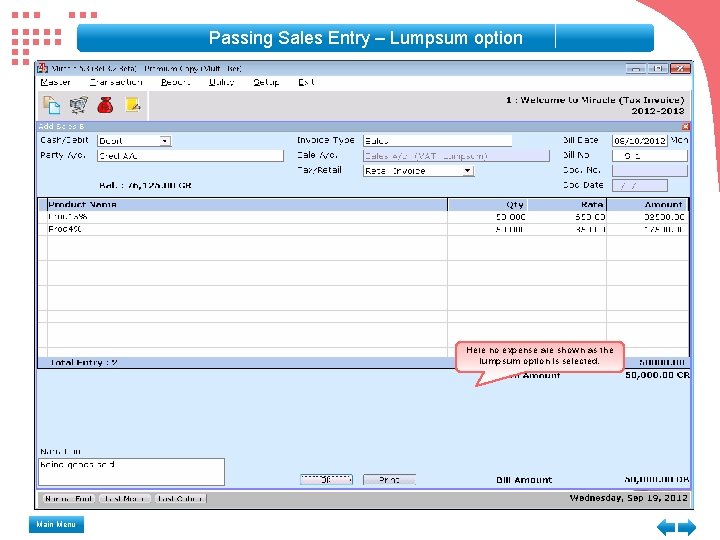720x540 pixels.
Task: Click the Qty column header
Action: click(488, 204)
